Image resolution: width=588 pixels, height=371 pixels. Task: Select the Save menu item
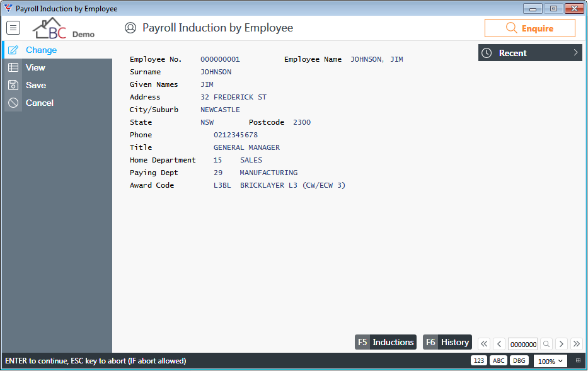click(x=57, y=85)
